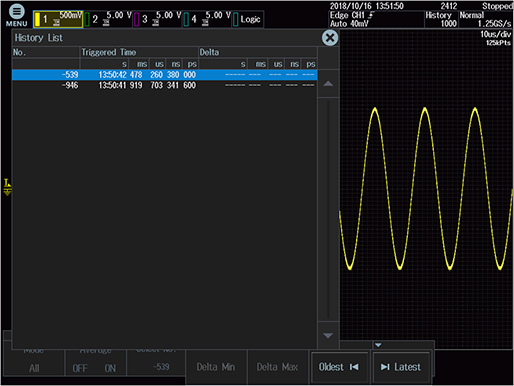Select history row number -946
Screen dimensions: 514x386
click(164, 85)
